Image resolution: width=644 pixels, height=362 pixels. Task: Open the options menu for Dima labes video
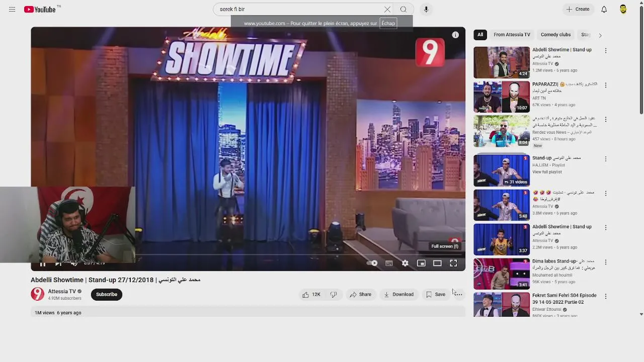(x=606, y=262)
